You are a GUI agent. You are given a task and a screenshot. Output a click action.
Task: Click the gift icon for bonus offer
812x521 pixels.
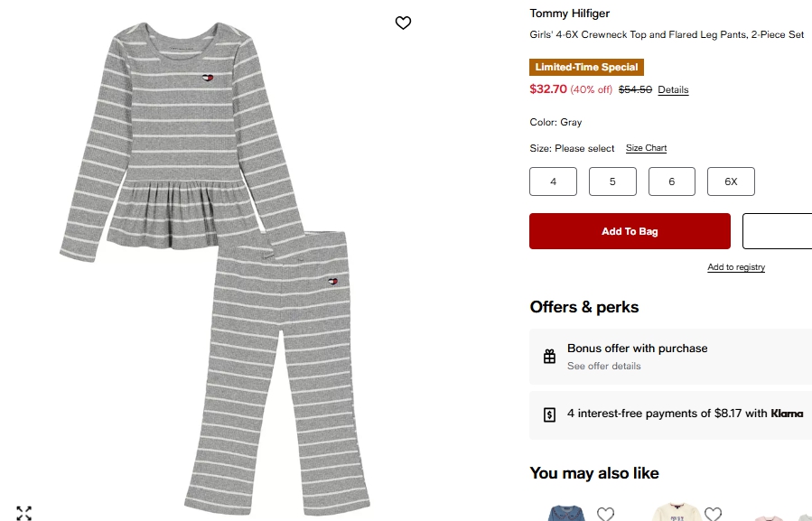[x=549, y=357]
